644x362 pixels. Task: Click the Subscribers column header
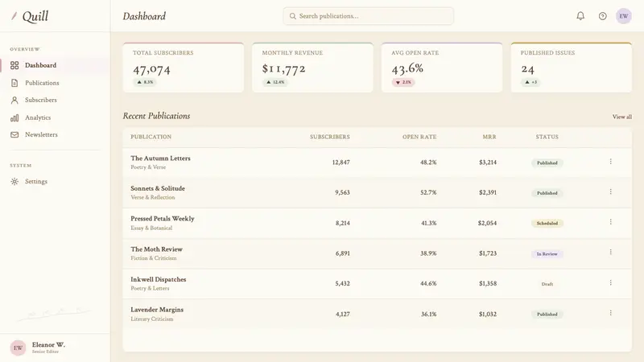coord(330,137)
